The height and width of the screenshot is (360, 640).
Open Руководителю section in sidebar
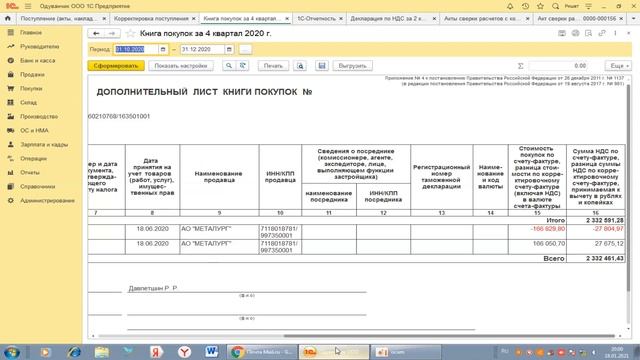[40, 47]
